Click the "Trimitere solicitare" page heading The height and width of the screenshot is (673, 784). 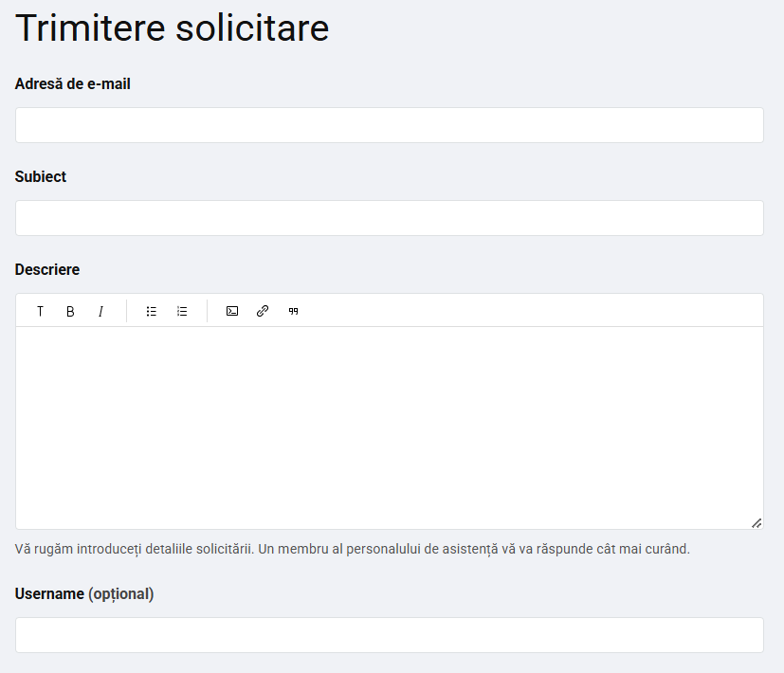pyautogui.click(x=172, y=28)
